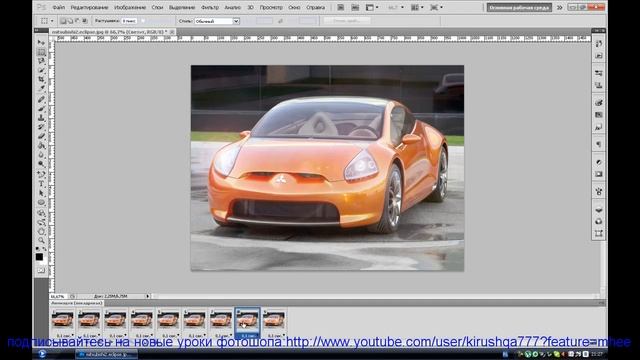Select the Lasso tool
Viewport: 640px width, 360px height.
click(x=41, y=61)
